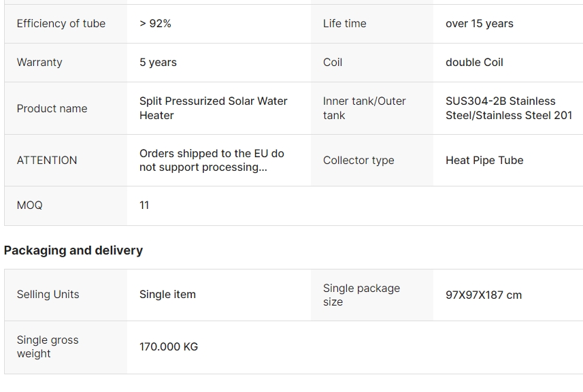Select 'SUS304-2B Stainless Steel' value
Image resolution: width=583 pixels, height=392 pixels.
click(509, 108)
